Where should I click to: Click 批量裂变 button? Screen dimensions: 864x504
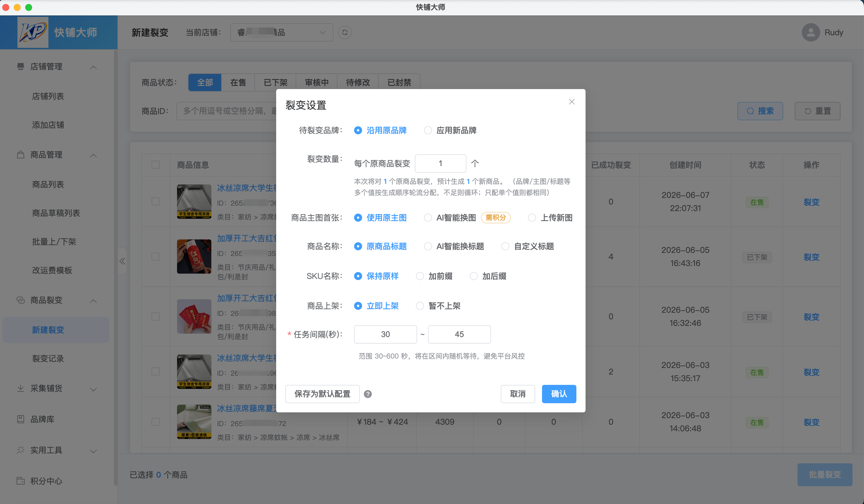[824, 475]
